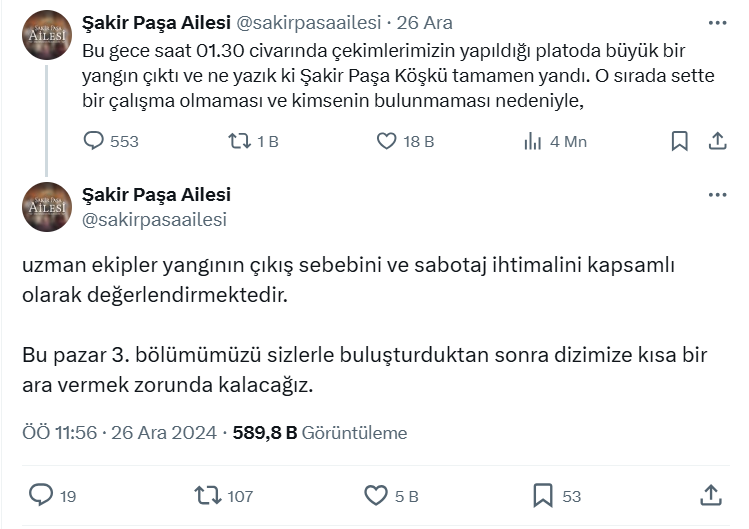Like the first tweet with 18 B likes
Screen dimensions: 749x529
[x=386, y=141]
